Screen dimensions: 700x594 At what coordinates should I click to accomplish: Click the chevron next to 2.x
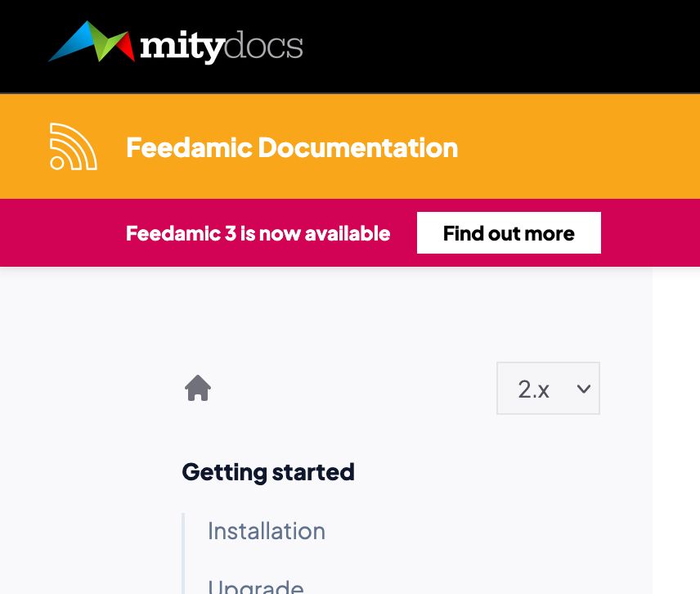583,389
